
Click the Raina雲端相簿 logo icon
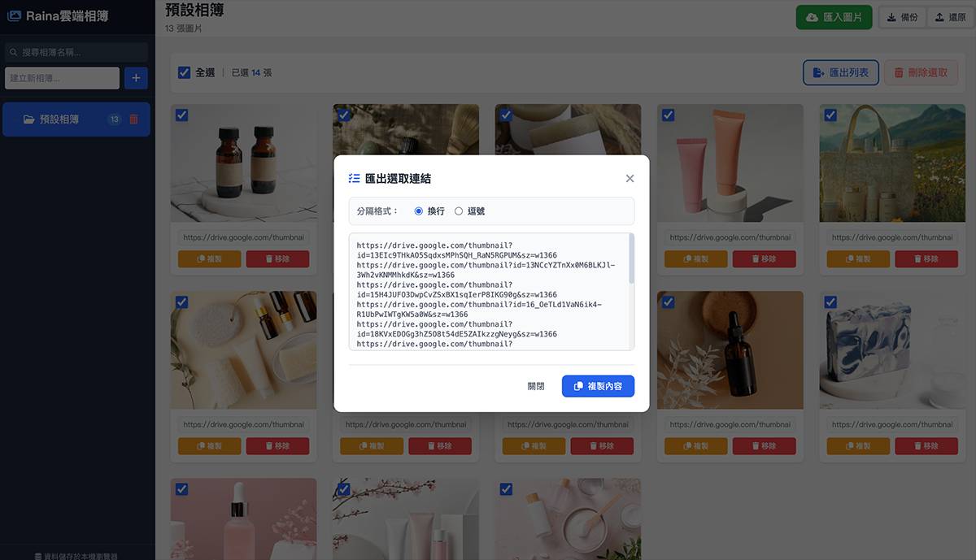[x=14, y=16]
